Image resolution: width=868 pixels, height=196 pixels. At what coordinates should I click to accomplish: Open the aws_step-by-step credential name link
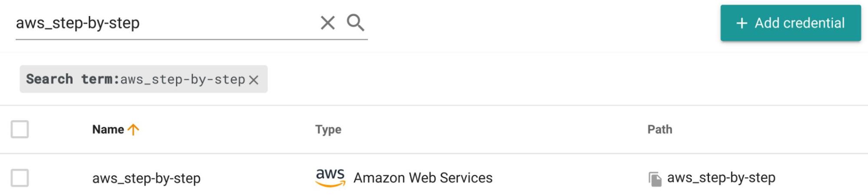tap(146, 178)
